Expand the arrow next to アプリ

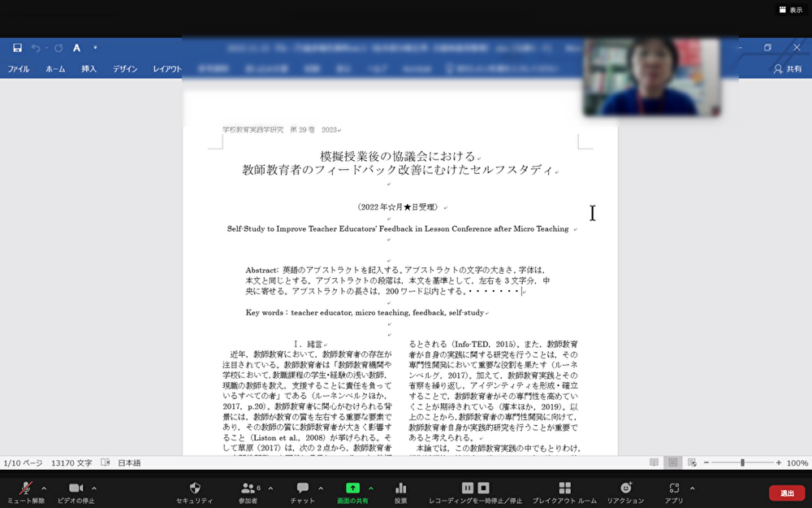click(x=693, y=488)
